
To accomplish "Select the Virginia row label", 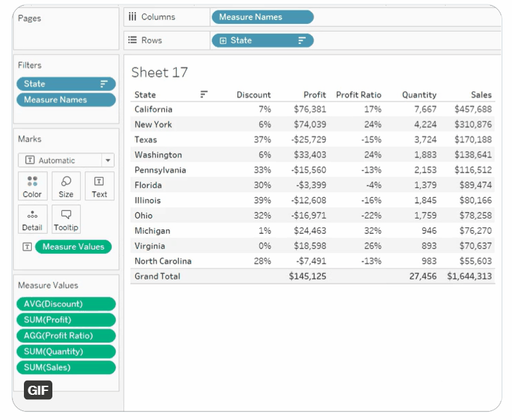I will point(149,246).
